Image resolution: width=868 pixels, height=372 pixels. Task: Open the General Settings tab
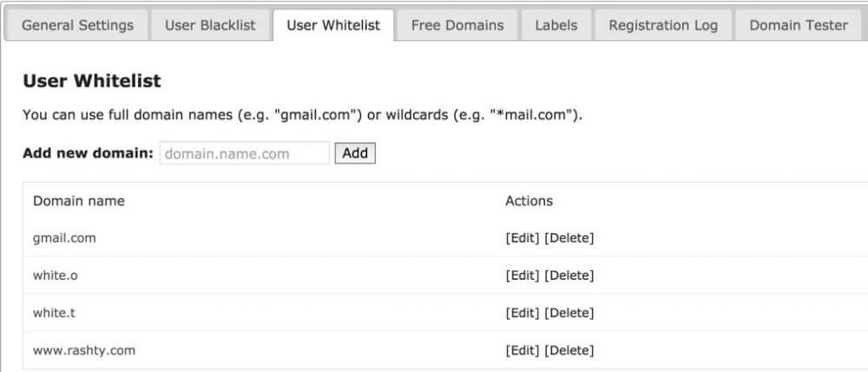coord(77,25)
